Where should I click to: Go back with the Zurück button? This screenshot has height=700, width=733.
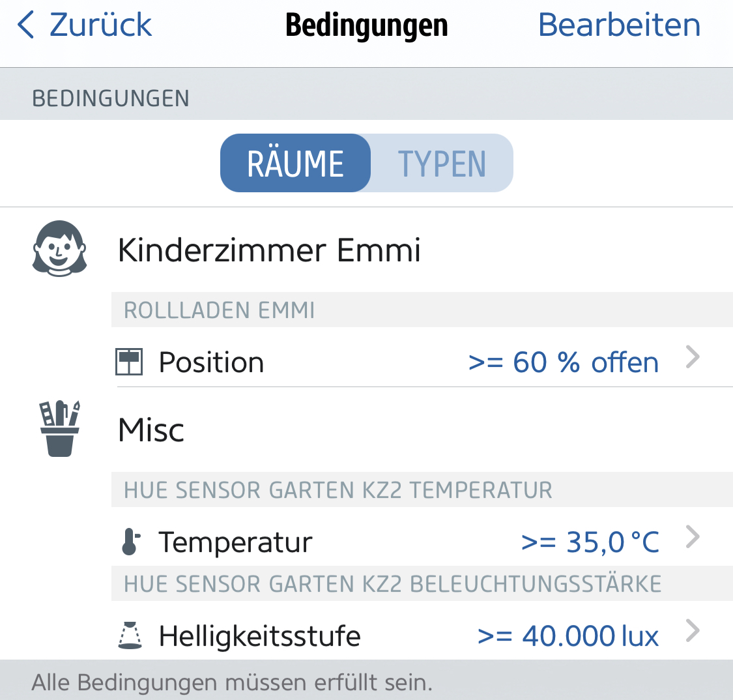tap(100, 25)
